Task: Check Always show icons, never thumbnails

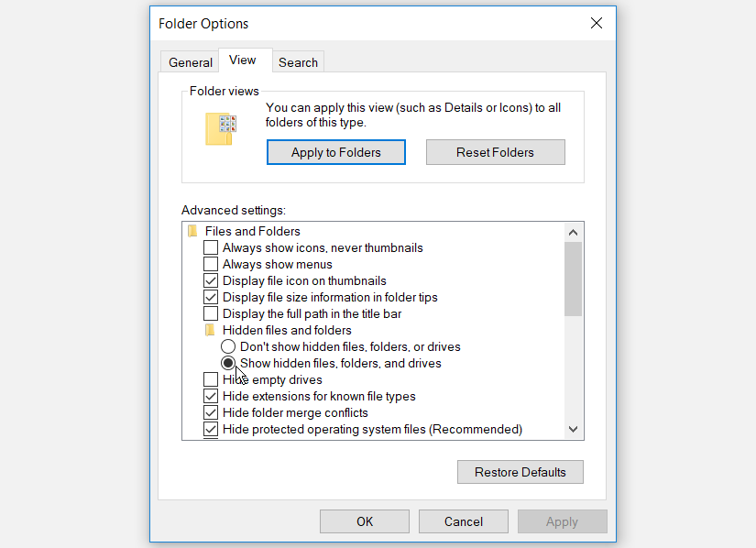Action: [x=211, y=247]
